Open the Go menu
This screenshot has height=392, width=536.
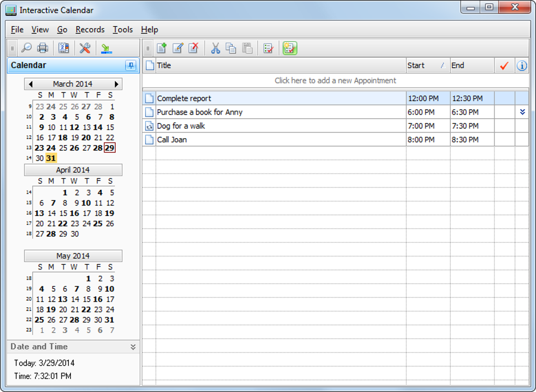pyautogui.click(x=62, y=29)
